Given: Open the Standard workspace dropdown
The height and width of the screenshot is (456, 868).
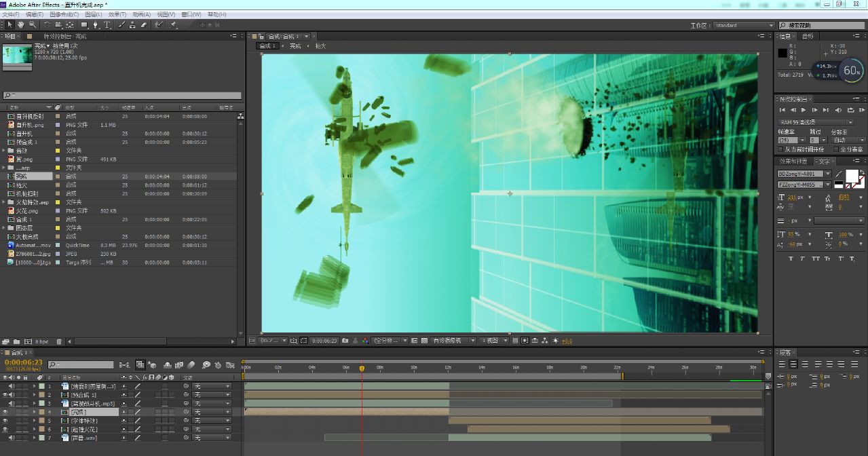Looking at the screenshot, I should (x=743, y=25).
